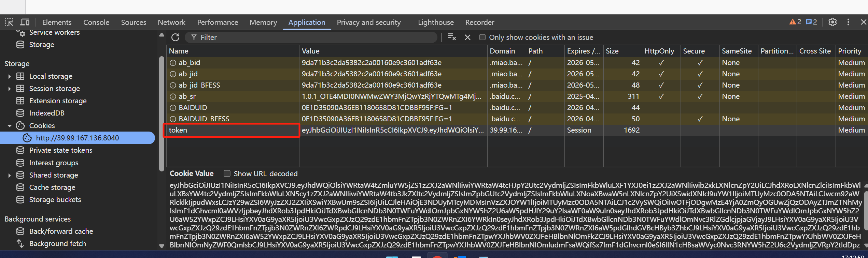Open IndexedDB in sidebar
Viewport: 868px width, 258px height.
click(x=46, y=113)
